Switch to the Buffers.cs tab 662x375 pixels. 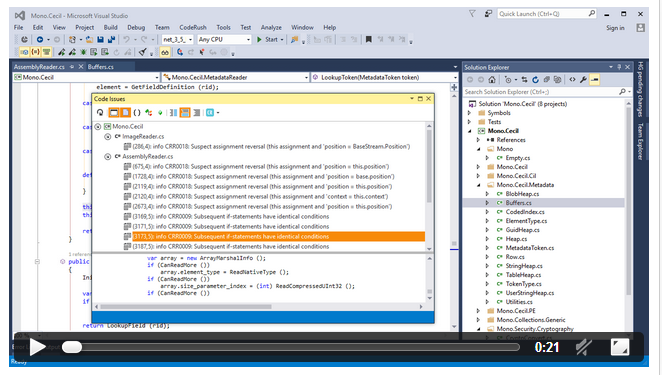(100, 67)
